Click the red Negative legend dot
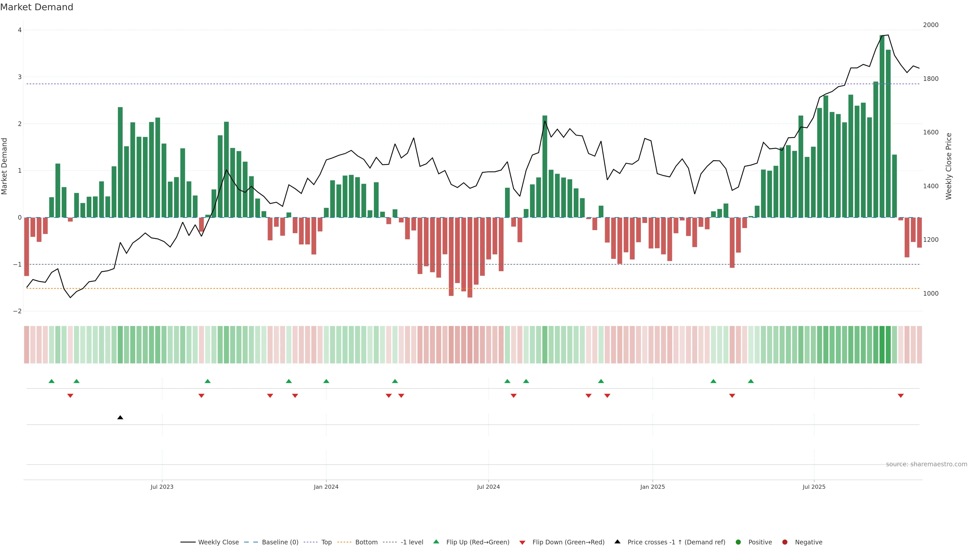This screenshot has width=980, height=551. 785,542
